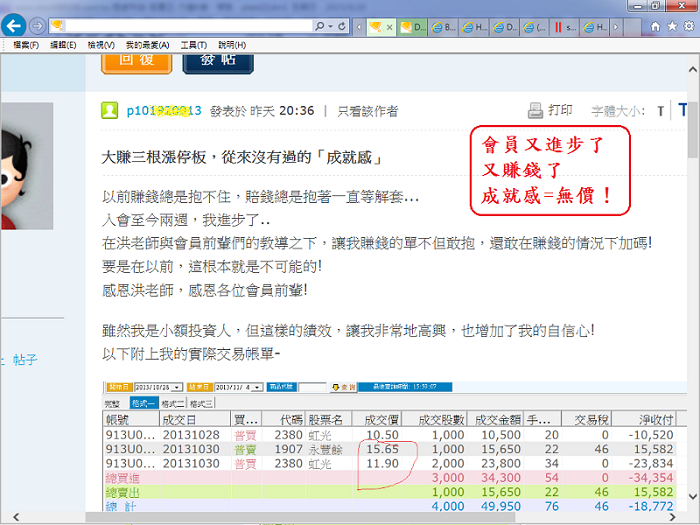
Task: Close the active trophy tab with X
Action: [x=389, y=27]
